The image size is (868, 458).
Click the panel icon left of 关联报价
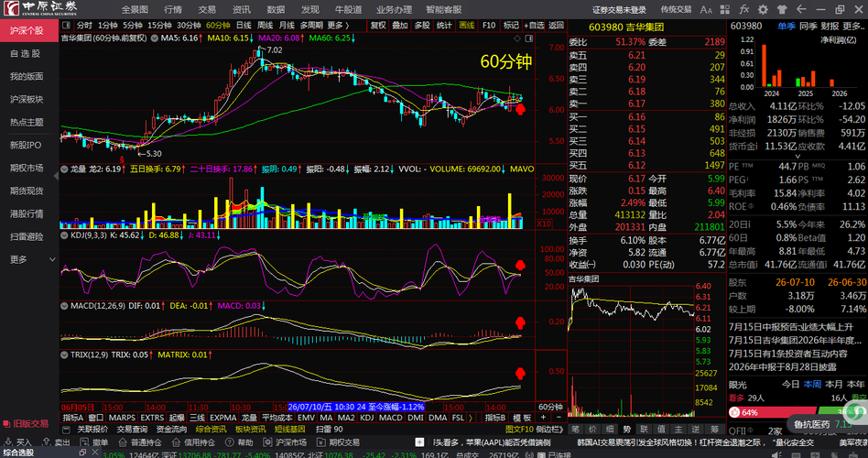[67, 430]
